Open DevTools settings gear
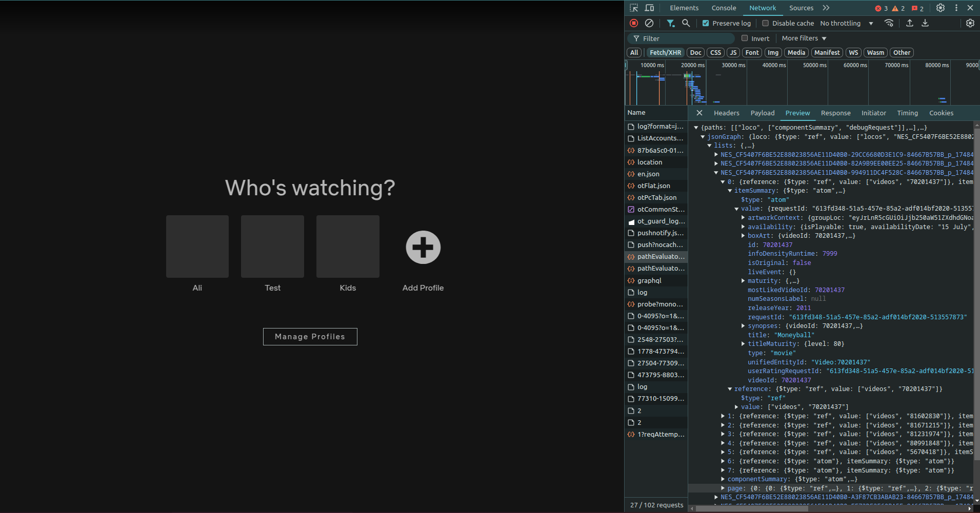The image size is (980, 513). click(x=941, y=8)
